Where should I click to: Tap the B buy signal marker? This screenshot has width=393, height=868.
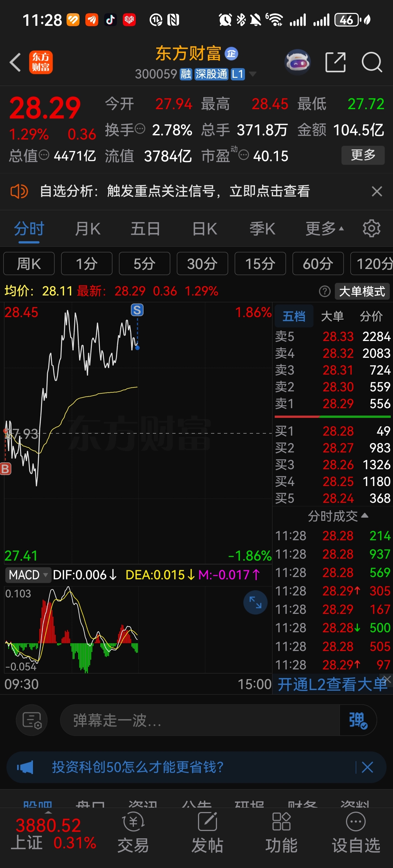[5, 469]
